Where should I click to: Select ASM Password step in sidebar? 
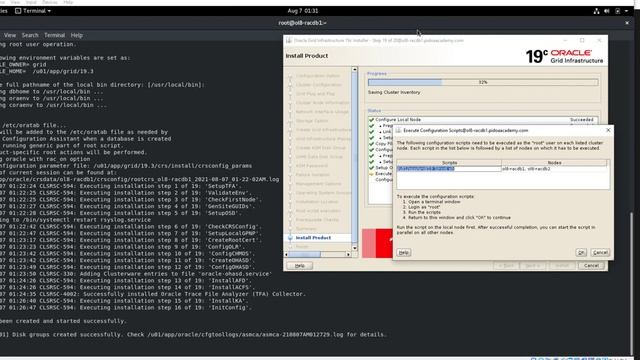click(311, 166)
